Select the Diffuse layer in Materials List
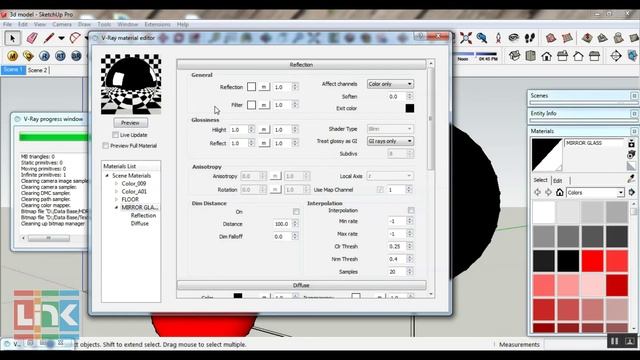The height and width of the screenshot is (360, 640). click(x=140, y=223)
